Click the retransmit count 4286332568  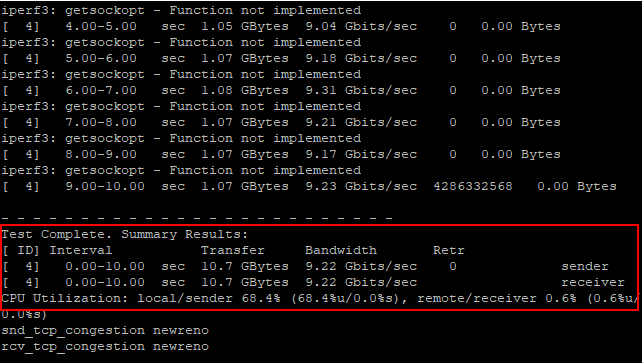coord(473,186)
